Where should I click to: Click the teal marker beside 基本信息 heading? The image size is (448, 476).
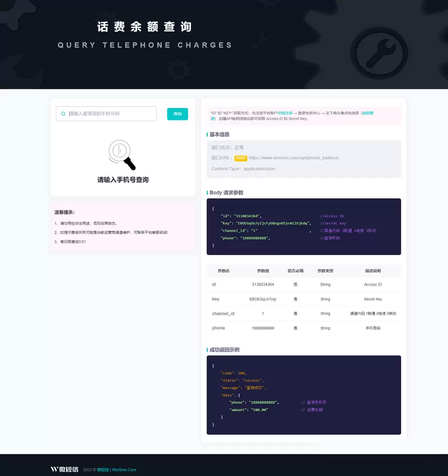tap(207, 134)
